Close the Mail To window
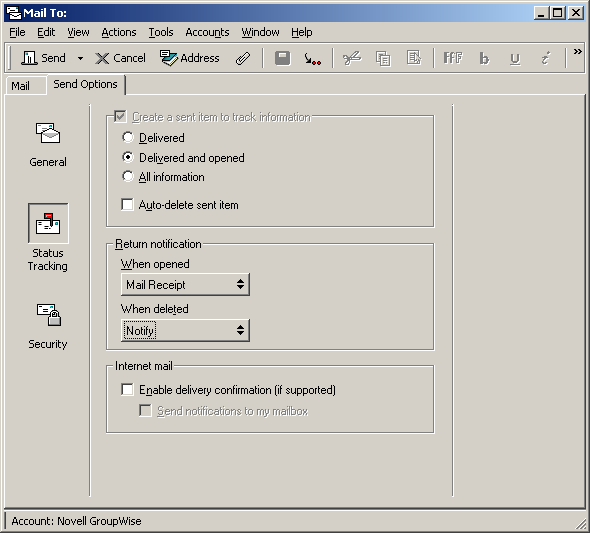 click(x=576, y=13)
